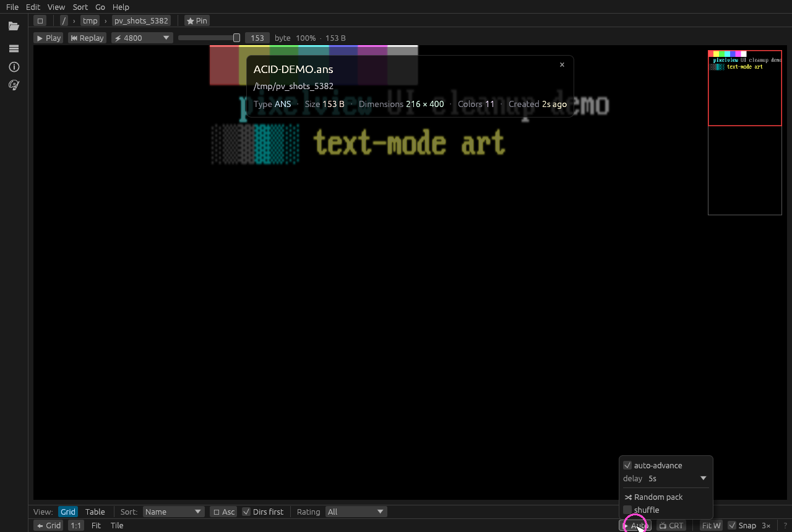
Task: Click the ACID-DEMO.ans title in popup
Action: pyautogui.click(x=293, y=69)
